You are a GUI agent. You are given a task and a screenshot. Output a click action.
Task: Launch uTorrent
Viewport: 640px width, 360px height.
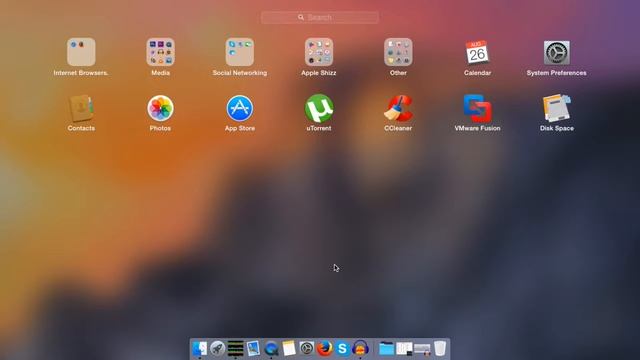[319, 108]
